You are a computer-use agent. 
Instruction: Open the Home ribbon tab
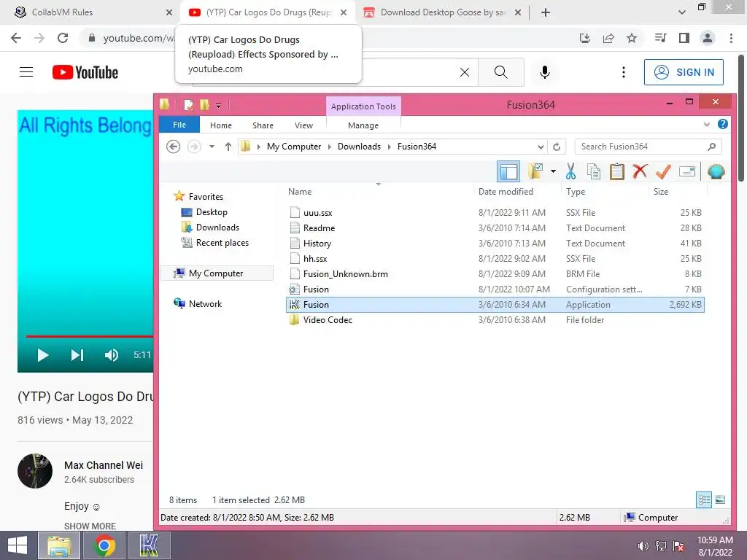(x=221, y=125)
